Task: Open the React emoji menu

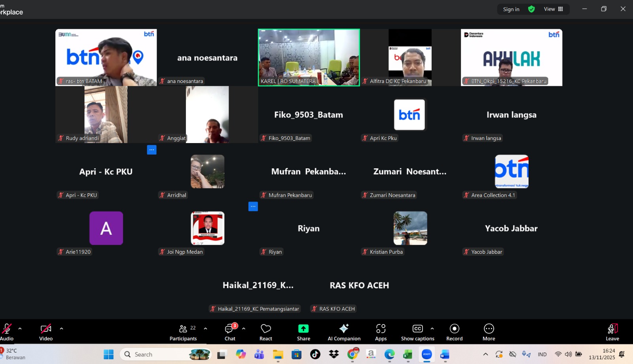Action: pyautogui.click(x=266, y=332)
